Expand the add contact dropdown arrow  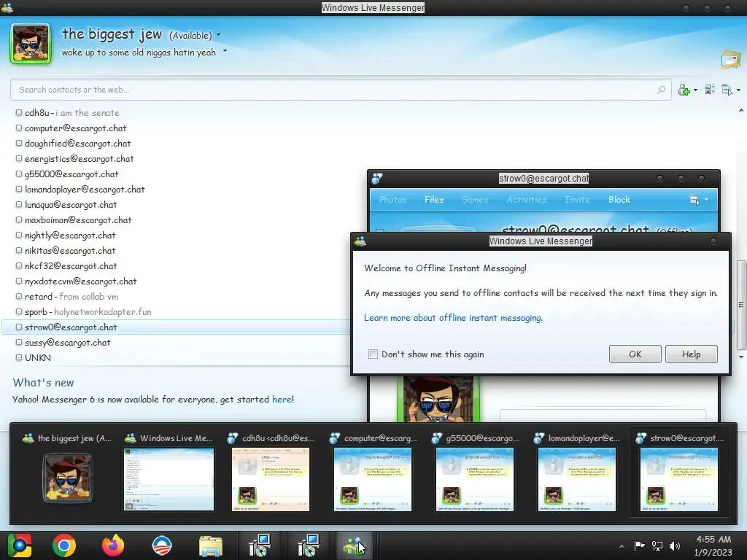(x=695, y=90)
